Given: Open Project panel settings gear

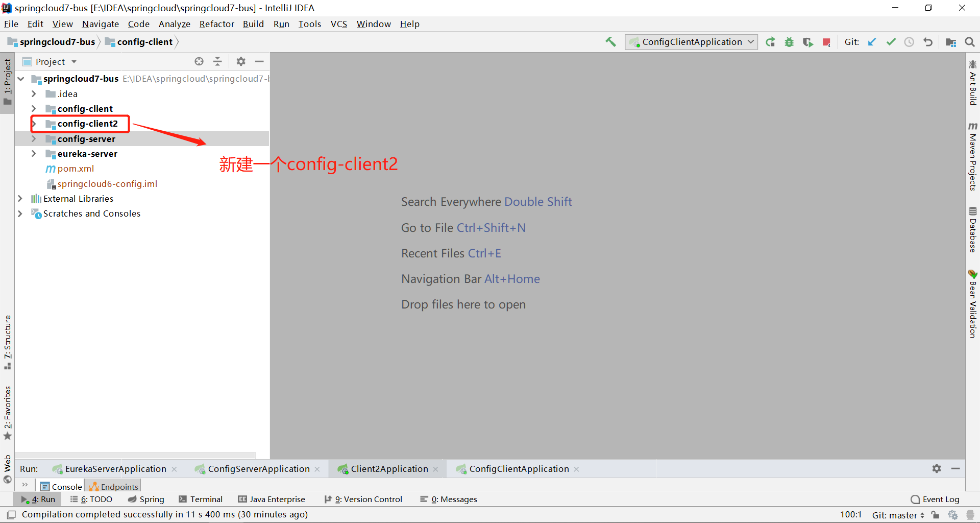Looking at the screenshot, I should [x=241, y=61].
